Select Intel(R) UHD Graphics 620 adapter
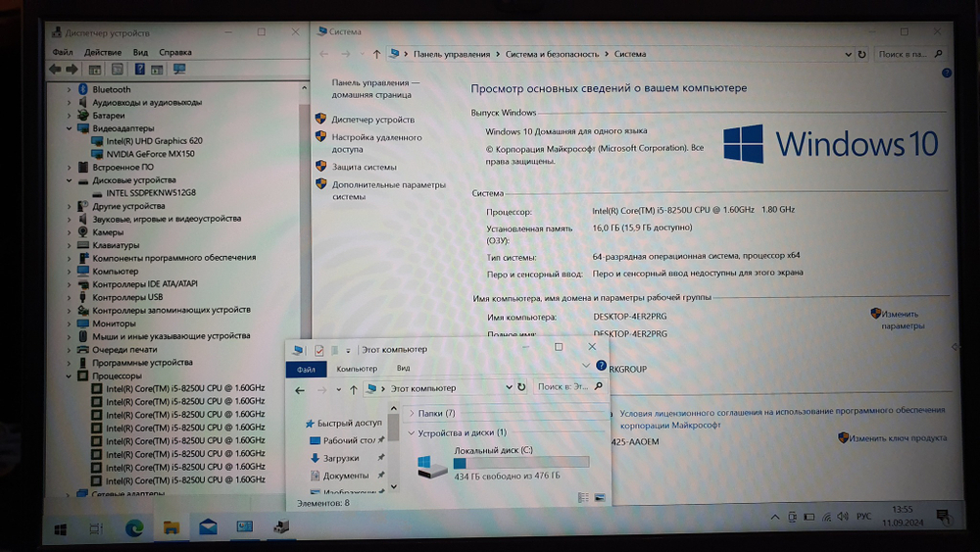The image size is (980, 552). [x=154, y=141]
